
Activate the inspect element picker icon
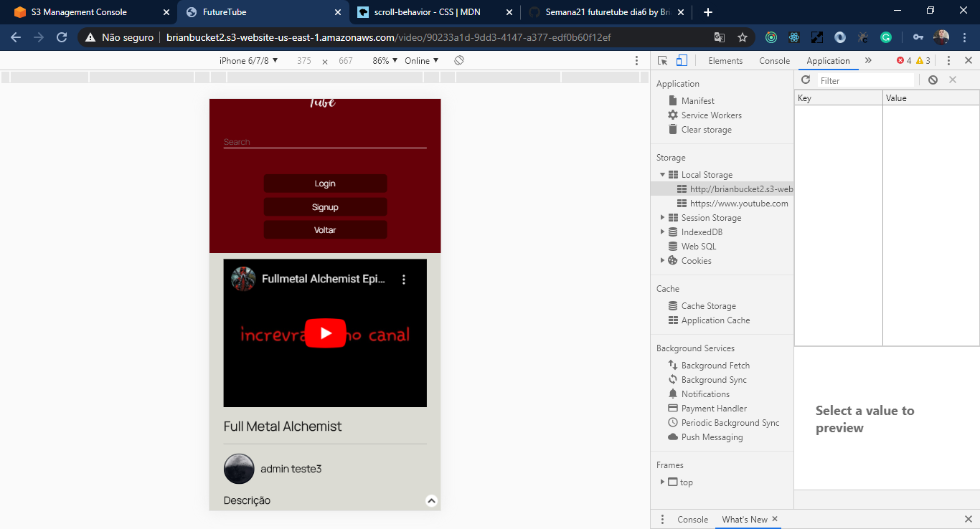[x=662, y=61]
